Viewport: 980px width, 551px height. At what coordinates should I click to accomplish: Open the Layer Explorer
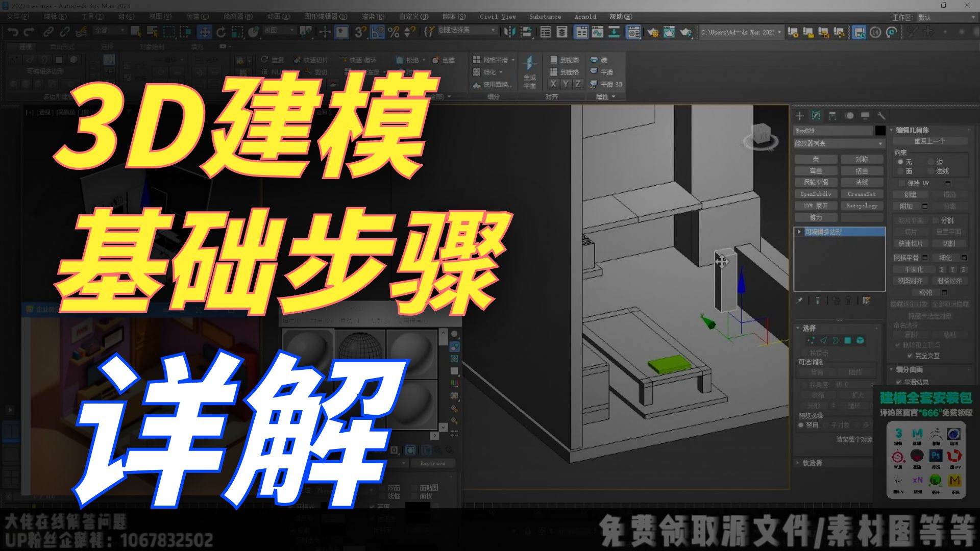click(562, 32)
